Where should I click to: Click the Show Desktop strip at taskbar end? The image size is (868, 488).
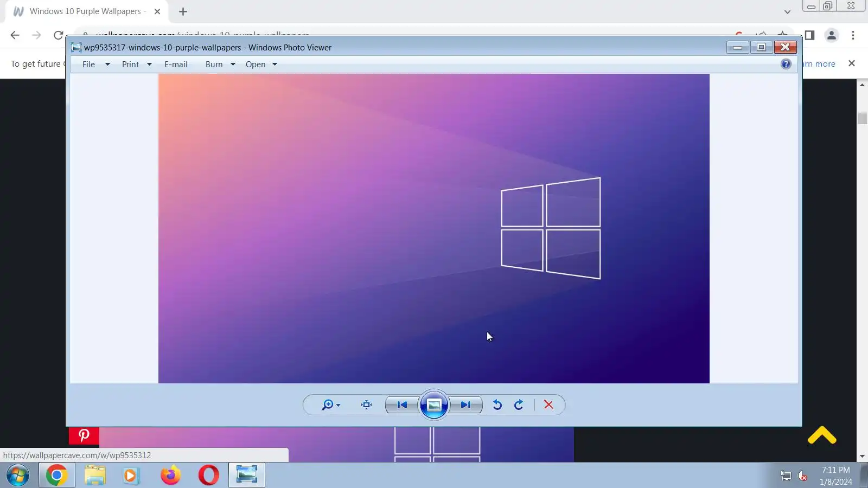(864, 476)
